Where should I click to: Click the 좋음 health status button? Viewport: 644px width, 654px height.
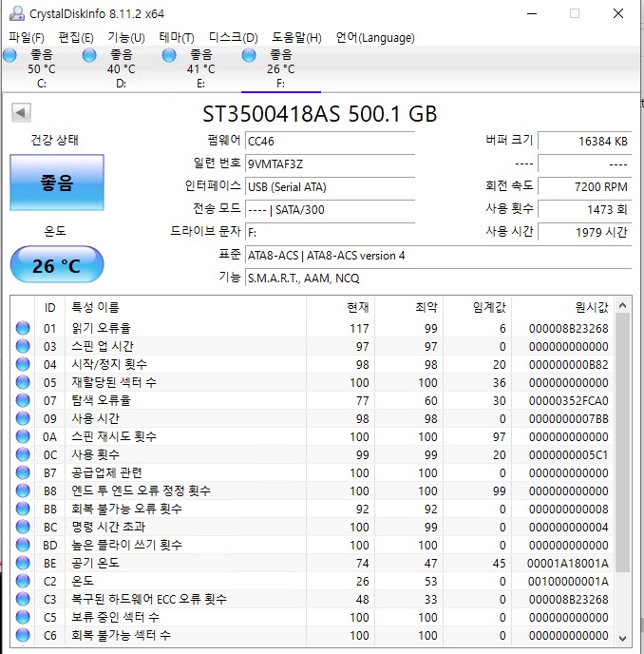57,183
